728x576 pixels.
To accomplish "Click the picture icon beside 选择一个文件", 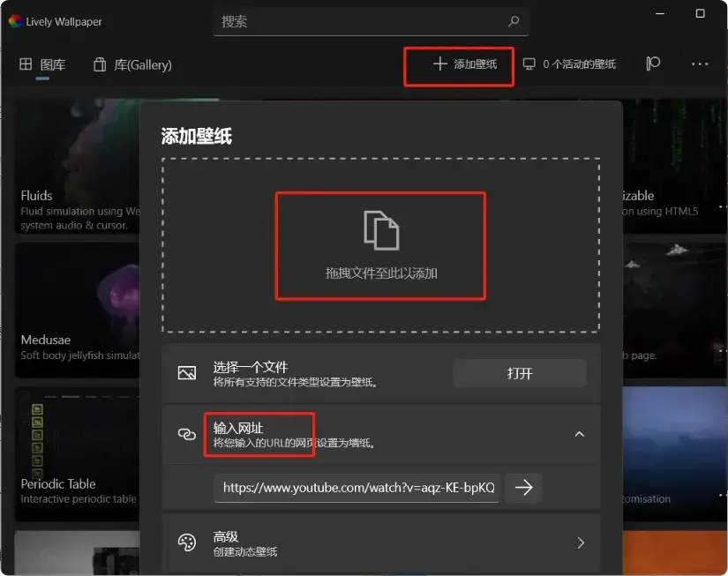I will tap(186, 372).
